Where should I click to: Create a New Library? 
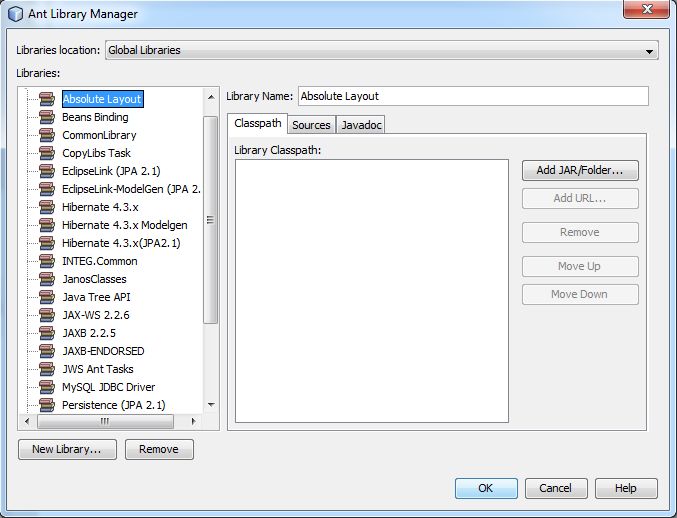tap(67, 449)
